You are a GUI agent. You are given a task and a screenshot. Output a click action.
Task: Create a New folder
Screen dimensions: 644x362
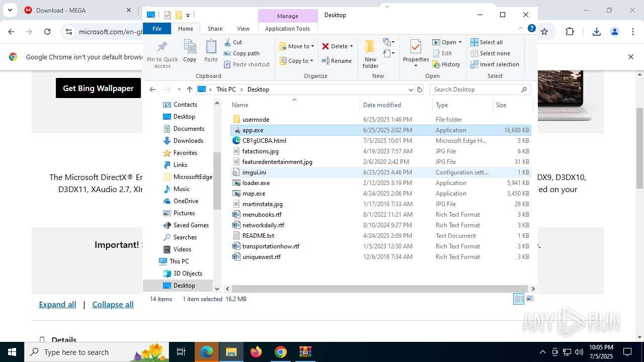point(370,54)
